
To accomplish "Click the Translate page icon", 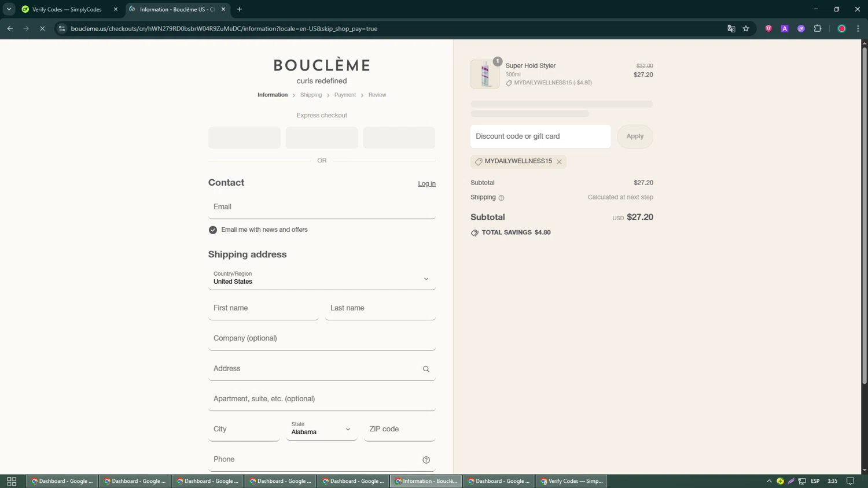I will tap(731, 28).
